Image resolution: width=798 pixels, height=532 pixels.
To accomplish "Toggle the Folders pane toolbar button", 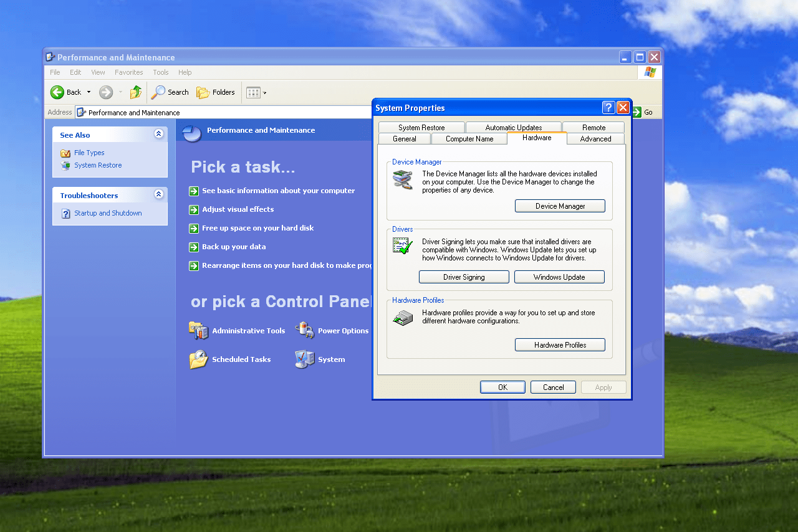I will (216, 92).
